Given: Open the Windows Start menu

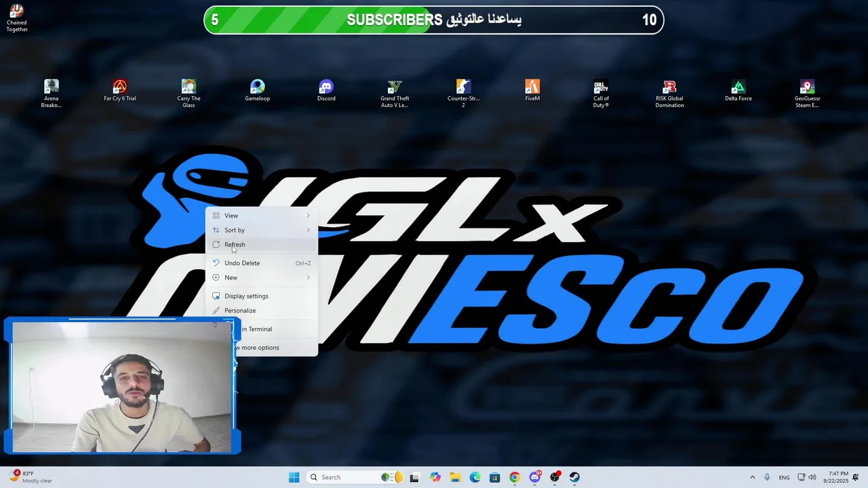Looking at the screenshot, I should (294, 477).
